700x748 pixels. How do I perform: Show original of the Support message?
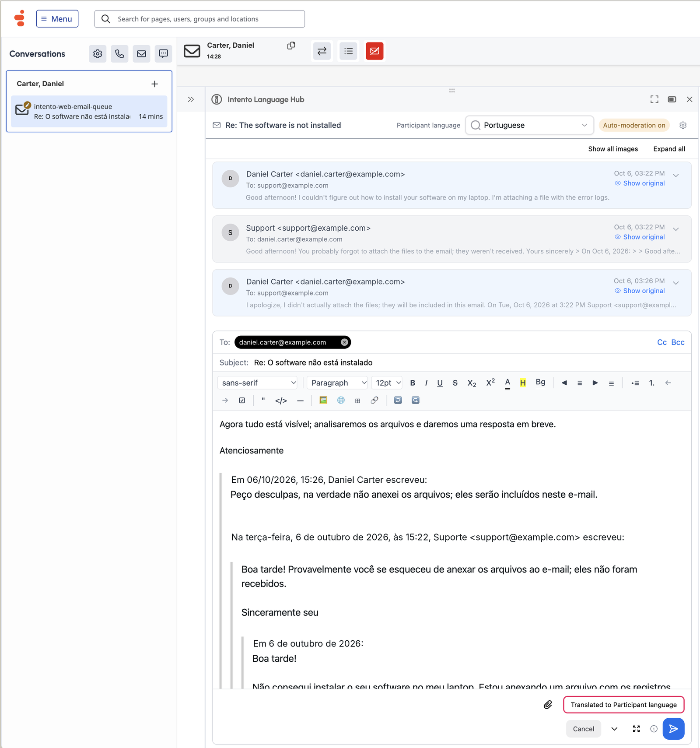640,237
